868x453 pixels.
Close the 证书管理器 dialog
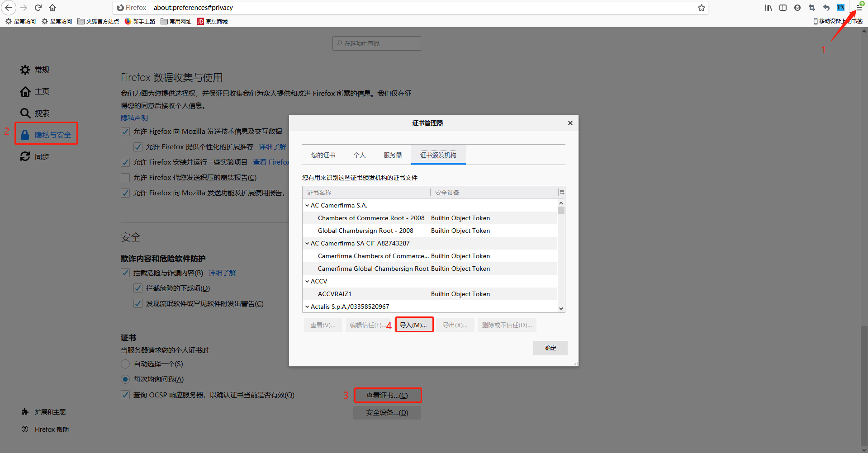pos(570,123)
